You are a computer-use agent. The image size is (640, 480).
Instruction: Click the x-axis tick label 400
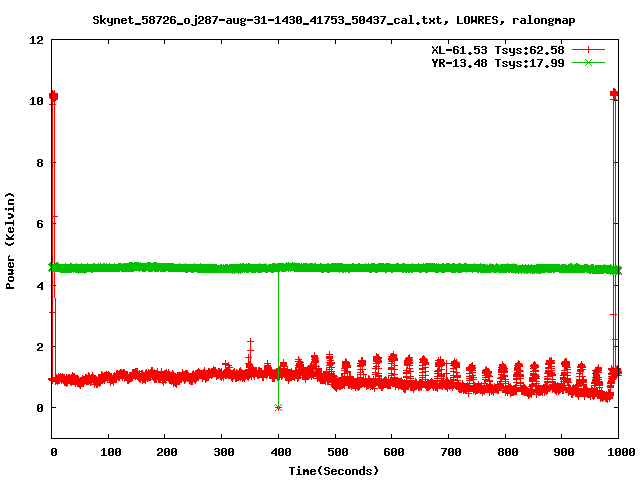[280, 452]
